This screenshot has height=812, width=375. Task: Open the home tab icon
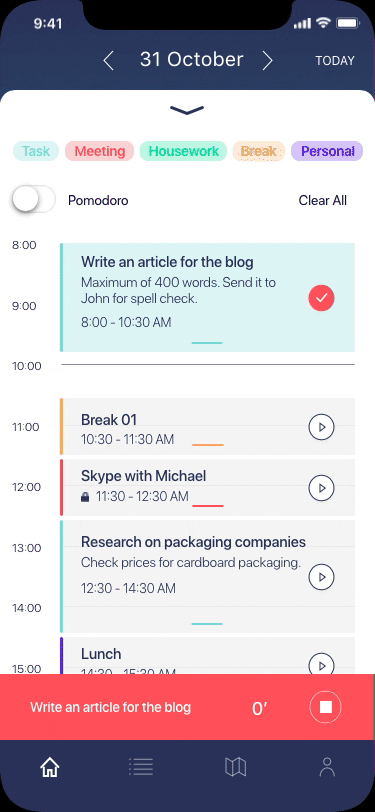pyautogui.click(x=50, y=767)
